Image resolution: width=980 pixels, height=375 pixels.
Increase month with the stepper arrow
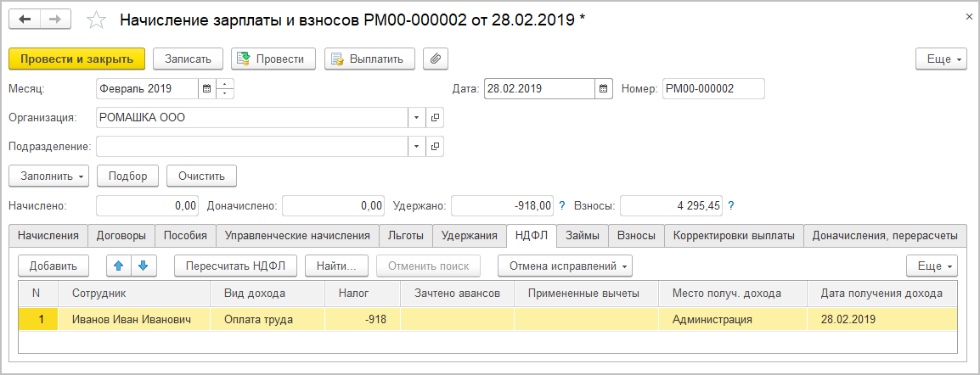225,83
